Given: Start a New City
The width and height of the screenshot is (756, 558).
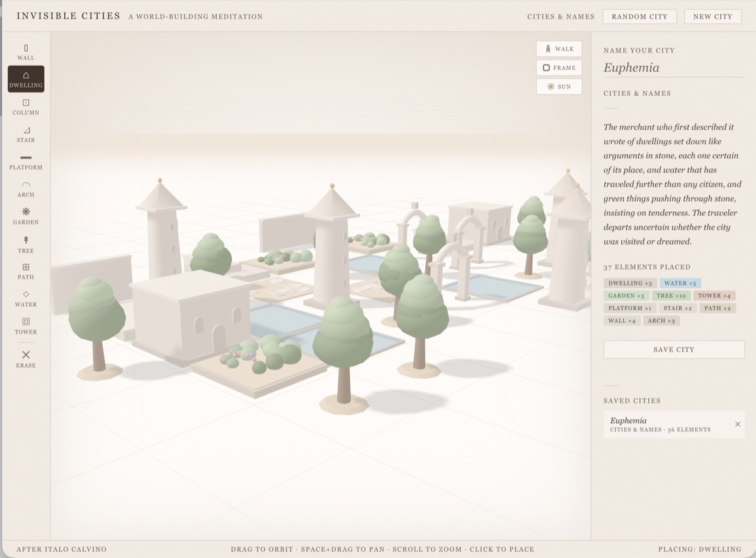Looking at the screenshot, I should 713,17.
